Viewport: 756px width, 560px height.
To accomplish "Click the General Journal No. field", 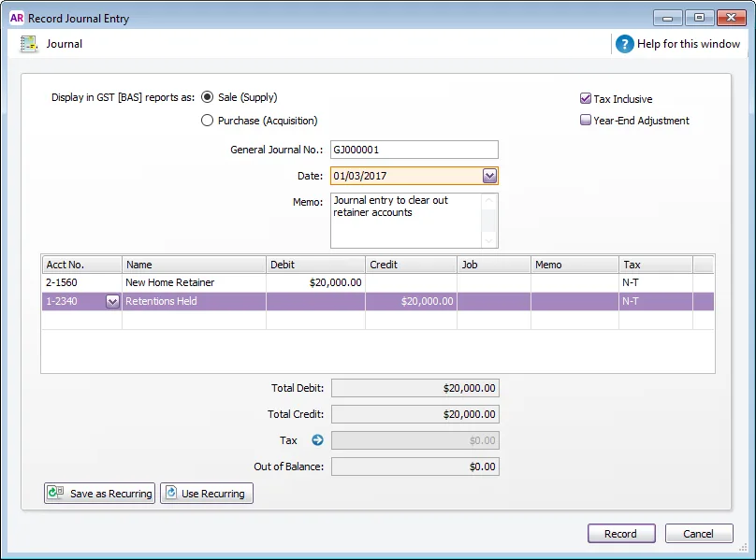I will click(414, 150).
